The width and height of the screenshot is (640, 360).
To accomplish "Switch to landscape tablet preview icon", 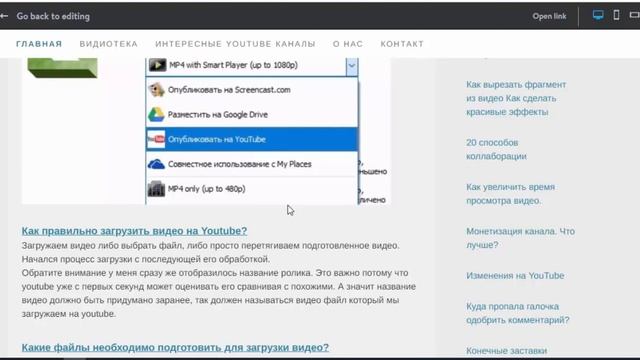I will click(635, 15).
